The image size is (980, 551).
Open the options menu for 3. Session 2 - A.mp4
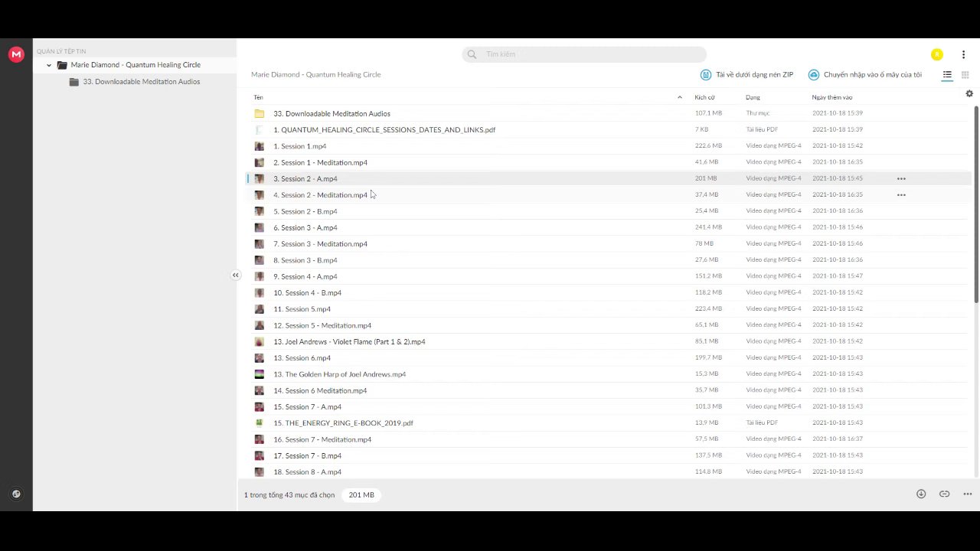[901, 179]
